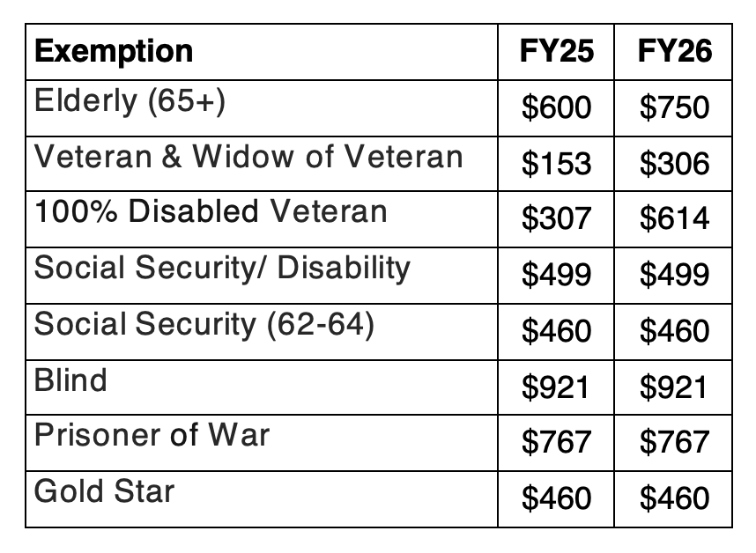This screenshot has height=553, width=756.
Task: Click the 100% Disabled Veteran label
Action: pos(211,211)
